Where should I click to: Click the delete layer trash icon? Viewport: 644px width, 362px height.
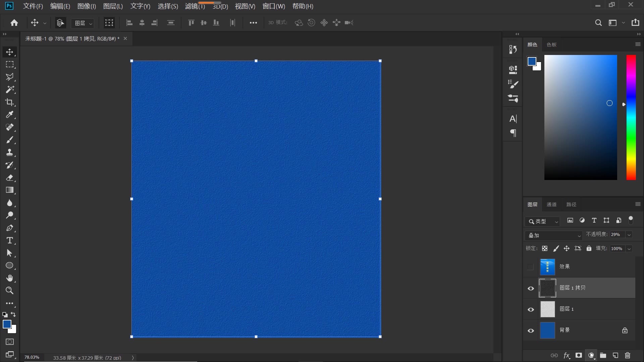coord(628,355)
